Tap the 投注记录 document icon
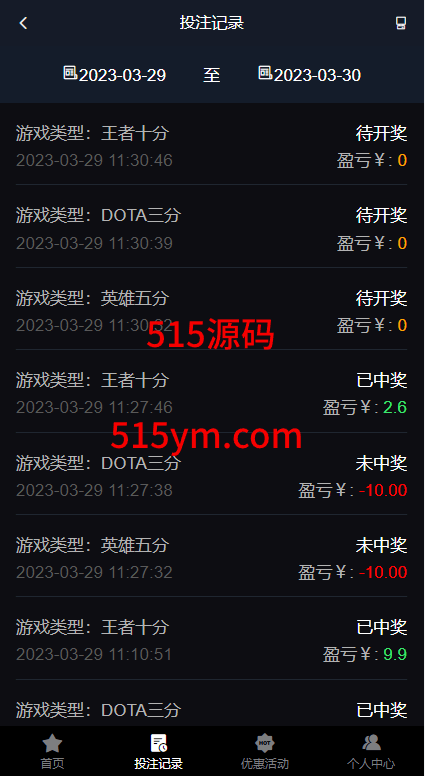Screen dimensions: 425x776 [x=158, y=743]
